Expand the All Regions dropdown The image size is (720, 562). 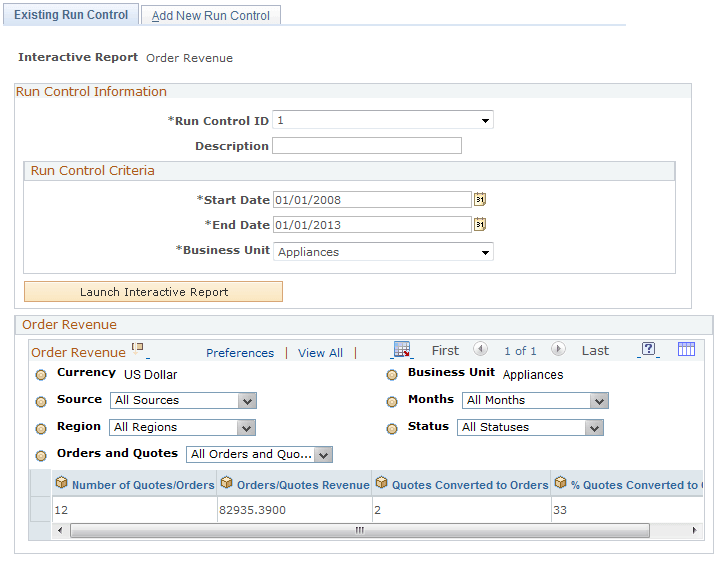(x=182, y=427)
